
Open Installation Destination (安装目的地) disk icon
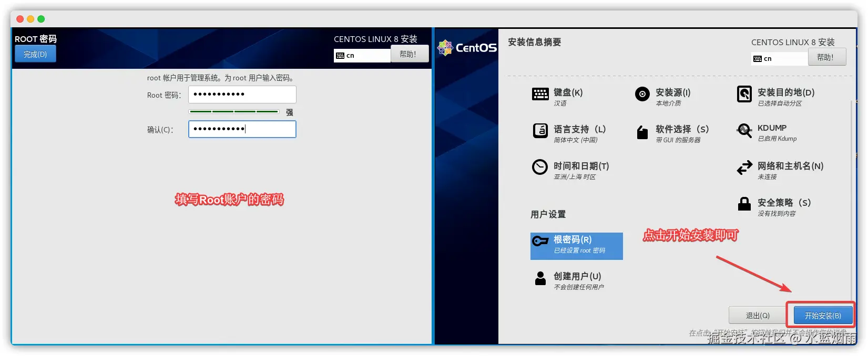744,94
